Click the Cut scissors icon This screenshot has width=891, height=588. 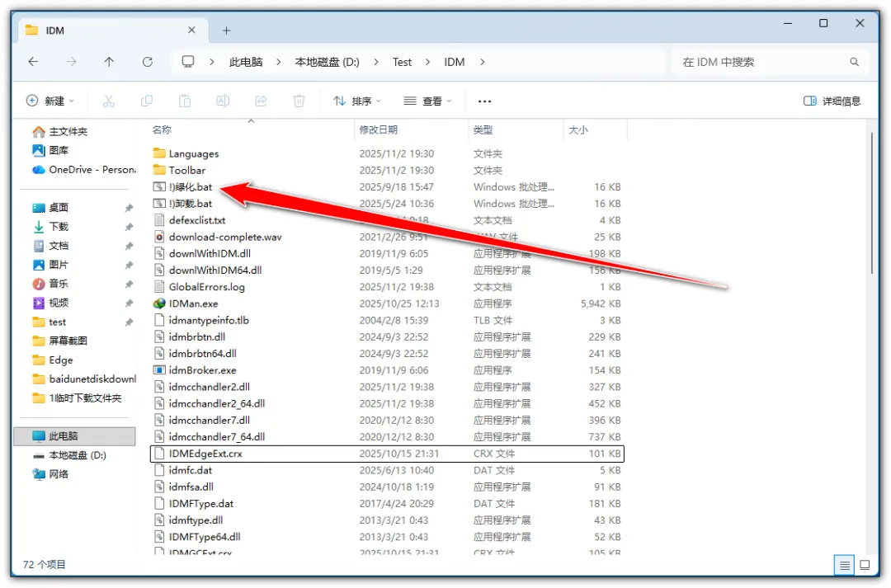(x=109, y=101)
